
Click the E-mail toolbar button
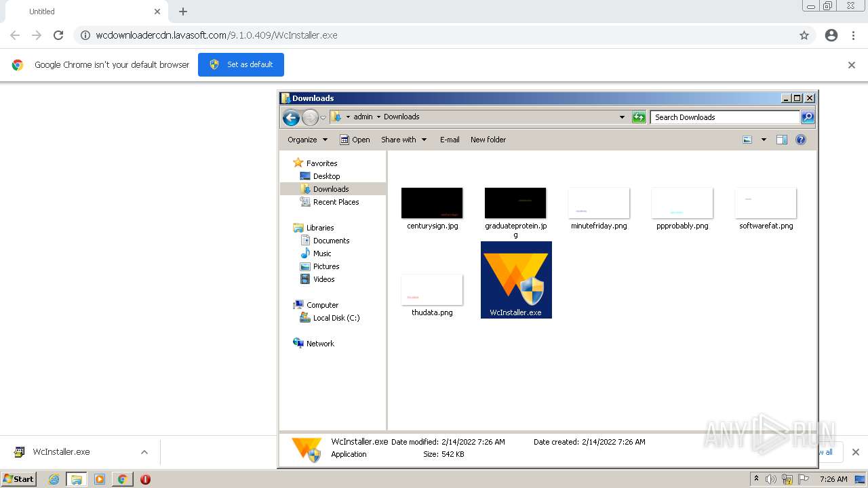point(450,140)
